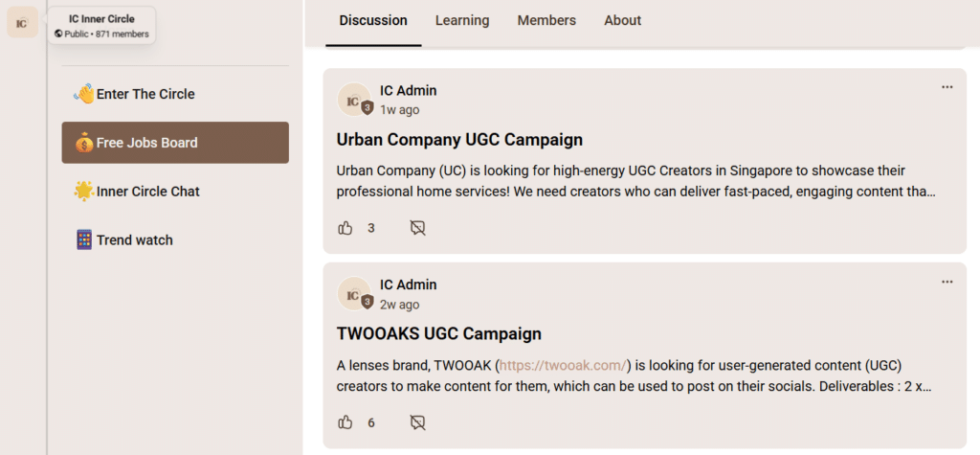
Task: Like the TWOOAKS UGC Campaign post
Action: [x=345, y=422]
